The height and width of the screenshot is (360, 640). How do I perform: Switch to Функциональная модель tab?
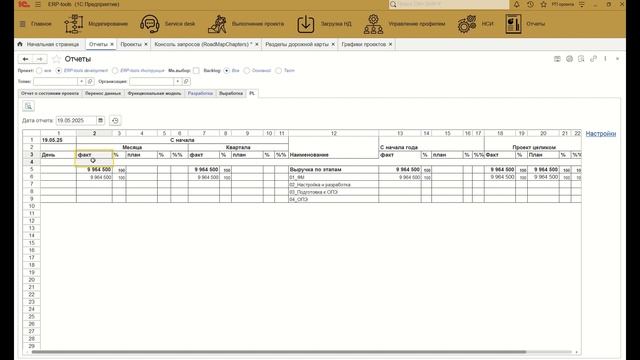(x=154, y=93)
